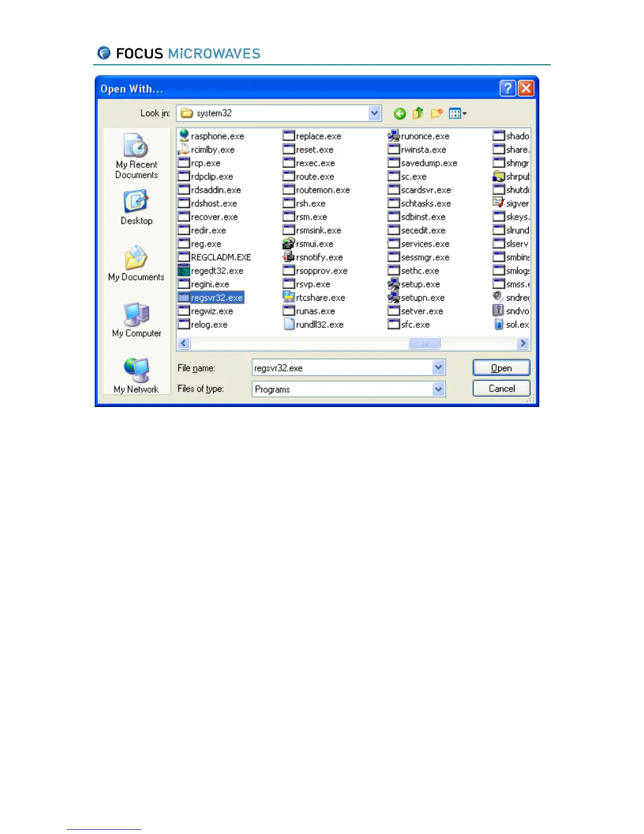
Task: Select sethc.exe in the file list
Action: (414, 271)
